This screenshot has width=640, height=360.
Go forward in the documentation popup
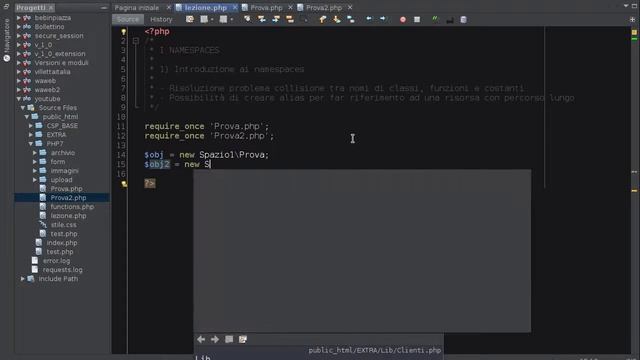click(215, 339)
